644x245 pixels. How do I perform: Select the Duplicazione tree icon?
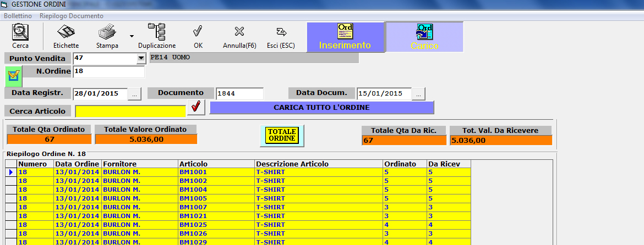pyautogui.click(x=156, y=31)
